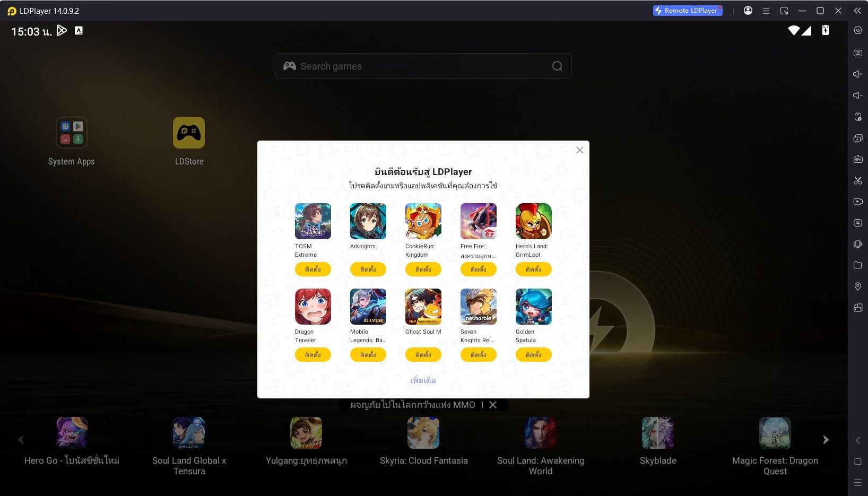Install Golden Spatula

(534, 355)
